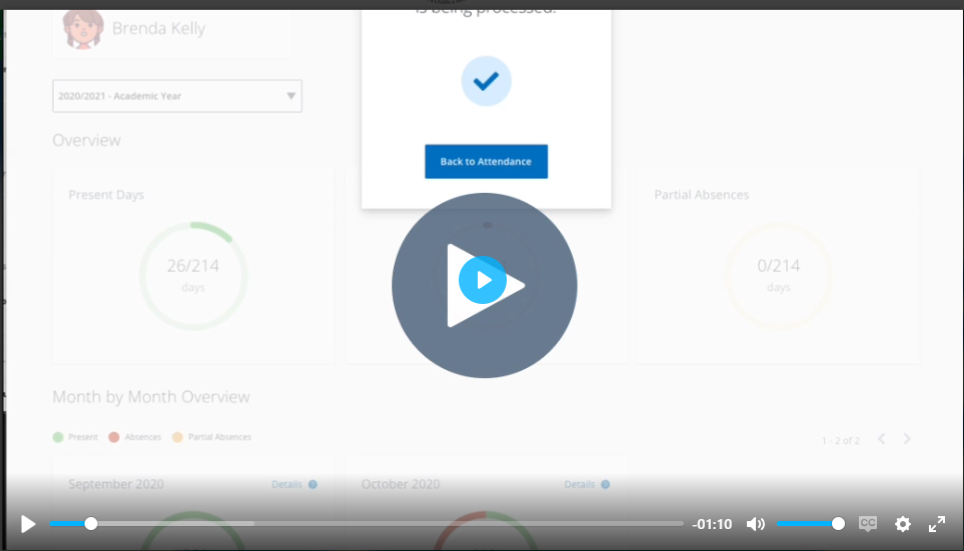964x551 pixels.
Task: Click the video progress bar handle
Action: point(91,523)
